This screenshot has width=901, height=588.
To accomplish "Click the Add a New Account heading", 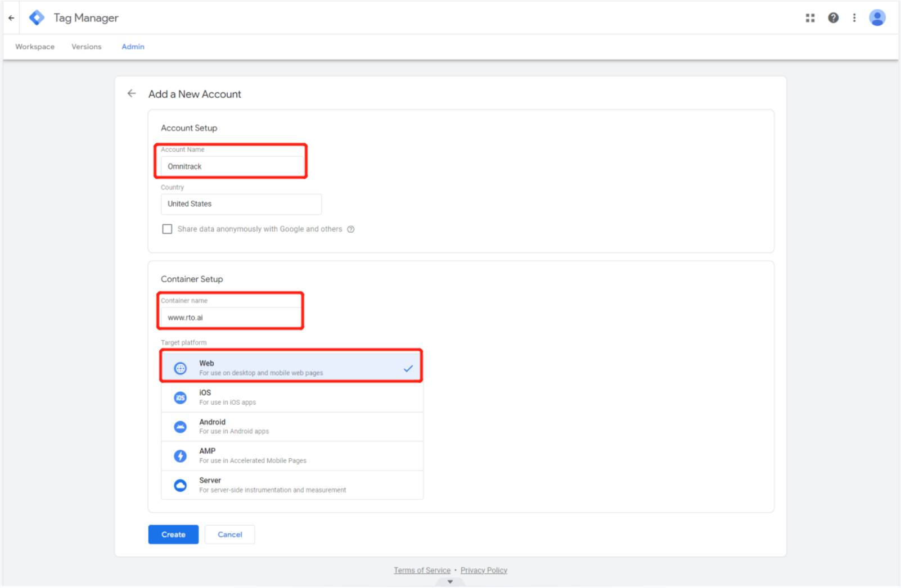I will [x=195, y=94].
